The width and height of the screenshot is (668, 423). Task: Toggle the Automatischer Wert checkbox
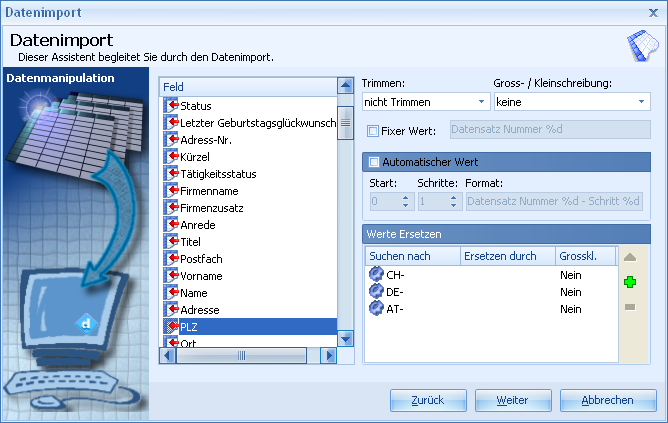tap(374, 162)
